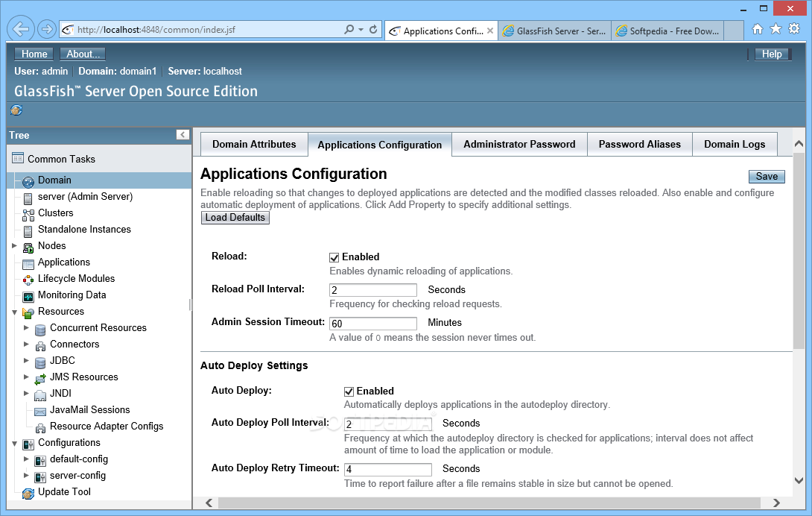The width and height of the screenshot is (812, 516).
Task: Expand the JMS Resources node arrow
Action: pyautogui.click(x=26, y=377)
